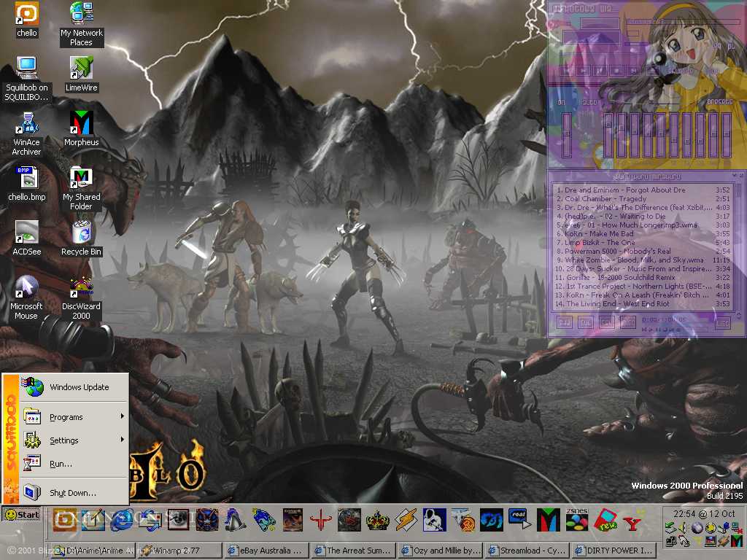Launch Quake III from quick launch
Viewport: 747px width, 560px height.
[321, 519]
